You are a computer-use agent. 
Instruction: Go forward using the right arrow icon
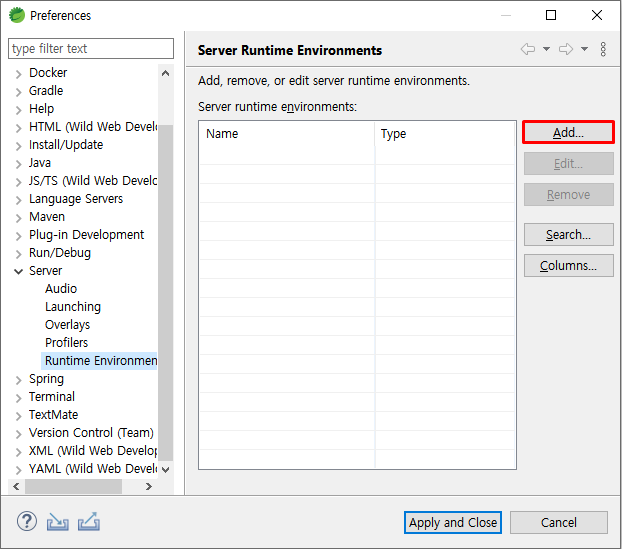coord(566,49)
